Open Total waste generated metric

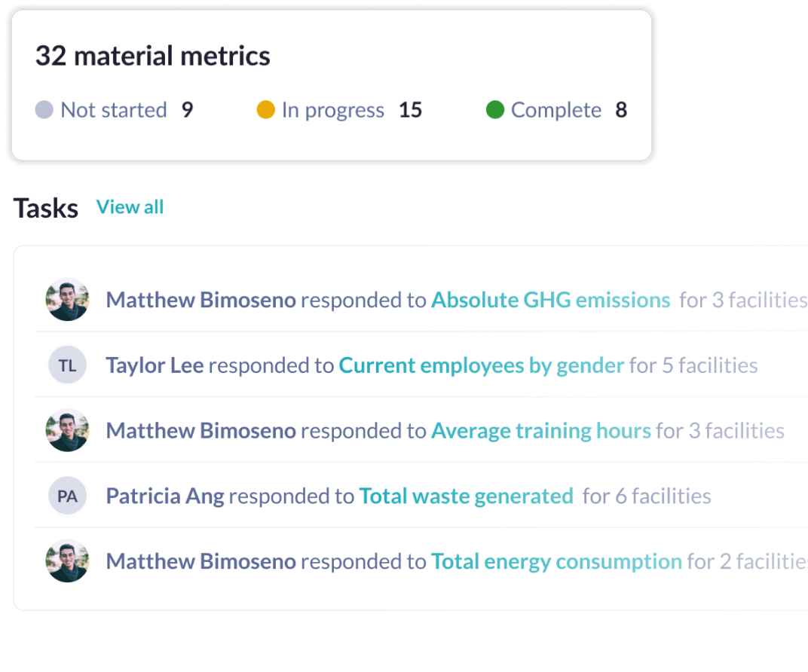point(466,496)
